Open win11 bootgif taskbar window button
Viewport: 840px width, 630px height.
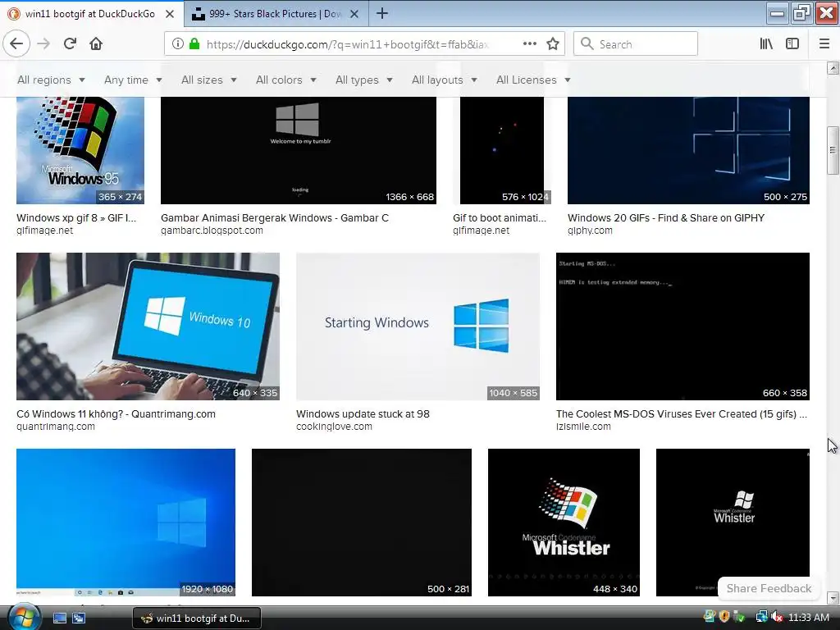pyautogui.click(x=197, y=619)
